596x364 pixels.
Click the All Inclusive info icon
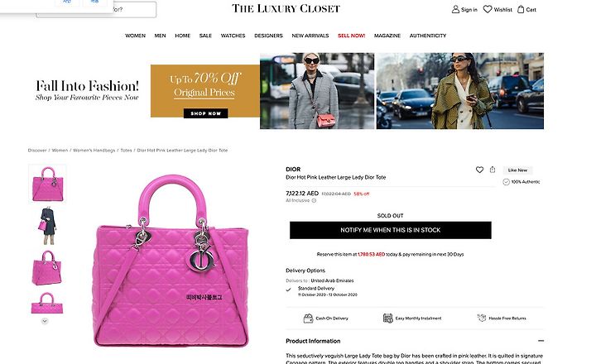(x=314, y=201)
